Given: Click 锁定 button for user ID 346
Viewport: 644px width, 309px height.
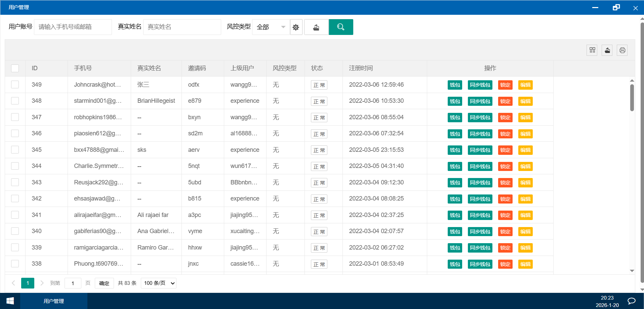Looking at the screenshot, I should [x=505, y=134].
